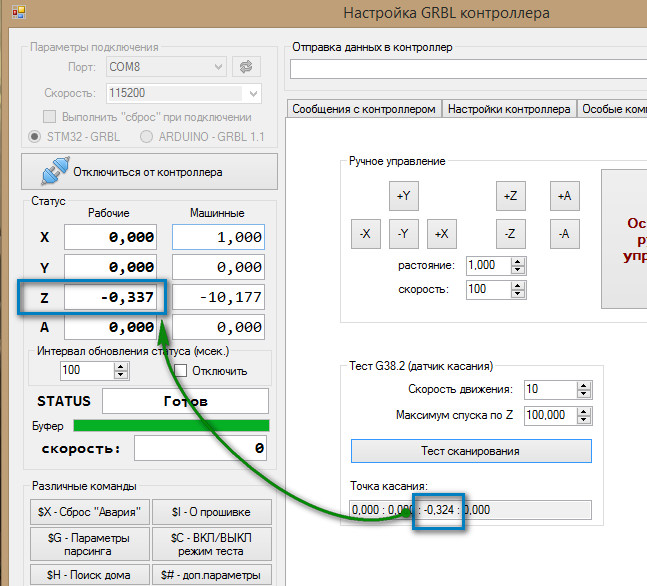Viewport: 647px width, 586px height.
Task: Click the green Буфер progress bar
Action: (x=171, y=425)
